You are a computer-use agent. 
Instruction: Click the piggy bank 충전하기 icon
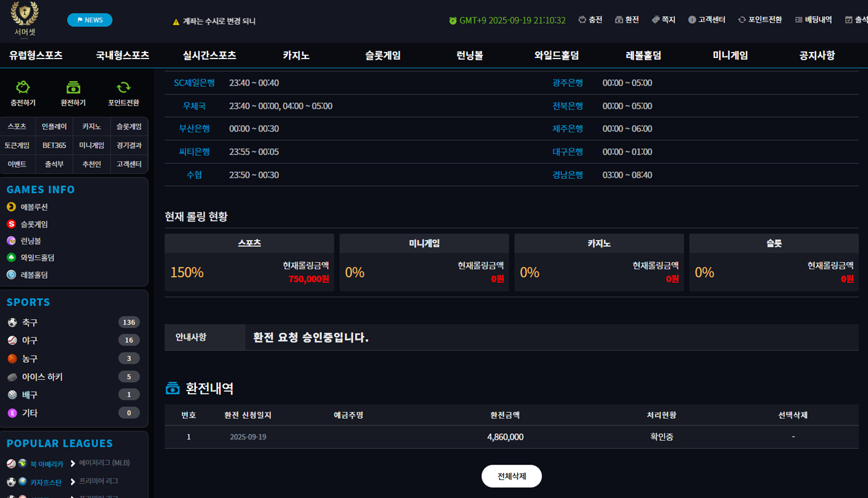[x=23, y=88]
